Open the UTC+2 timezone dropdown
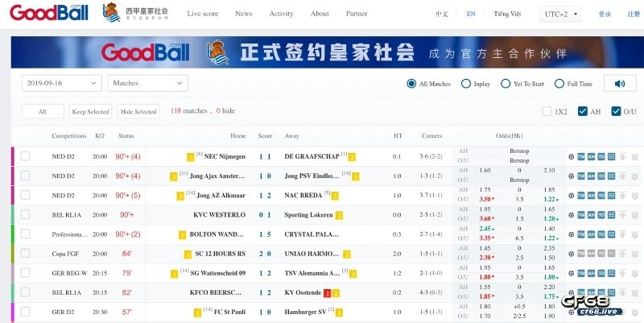The height and width of the screenshot is (323, 644). [x=559, y=14]
